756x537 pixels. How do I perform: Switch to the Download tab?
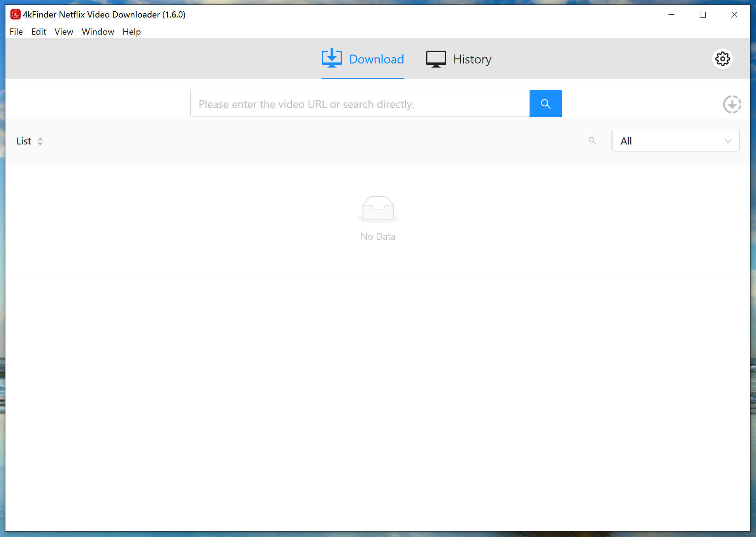(x=363, y=59)
